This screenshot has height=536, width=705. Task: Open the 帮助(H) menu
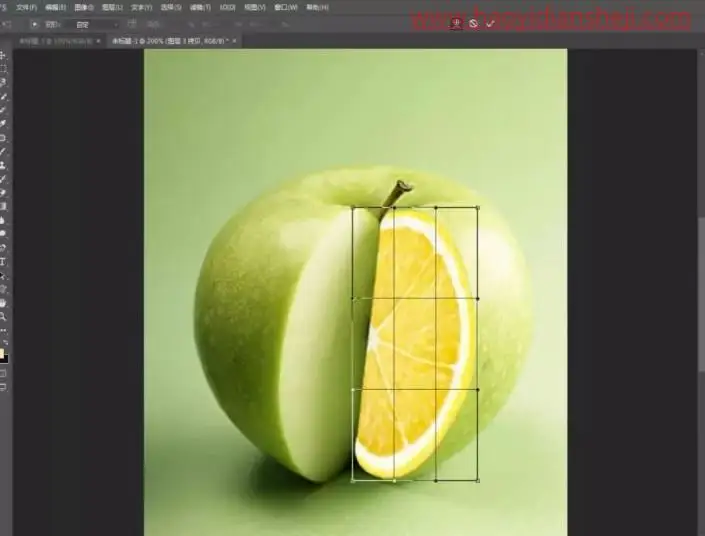[317, 8]
